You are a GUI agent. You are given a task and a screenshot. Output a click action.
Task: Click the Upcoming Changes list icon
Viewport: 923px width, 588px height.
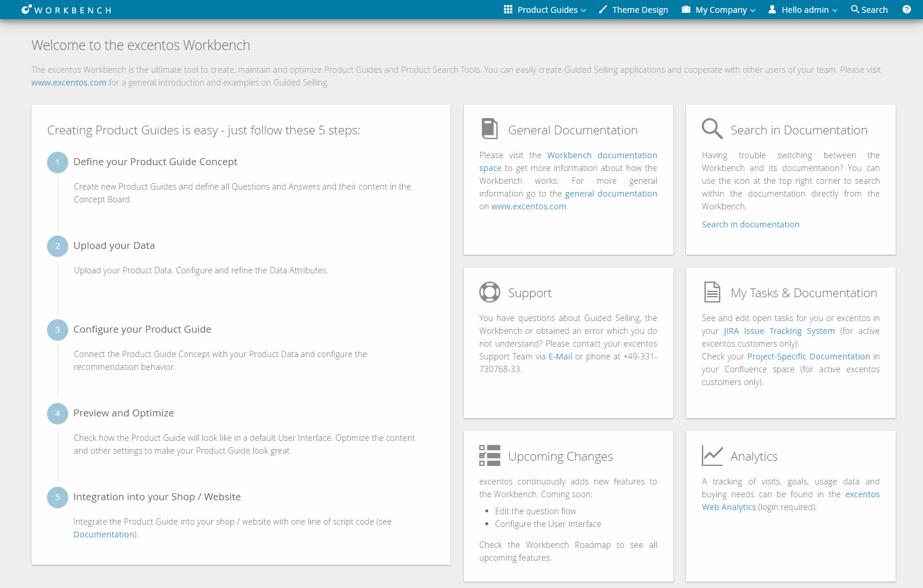pyautogui.click(x=489, y=455)
